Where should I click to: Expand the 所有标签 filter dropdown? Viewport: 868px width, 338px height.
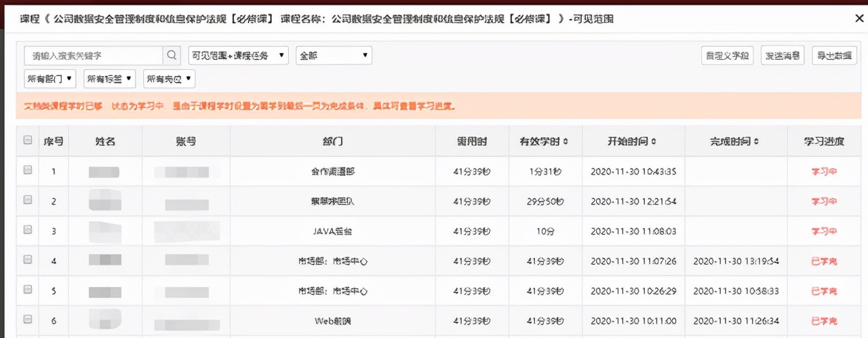pyautogui.click(x=110, y=79)
